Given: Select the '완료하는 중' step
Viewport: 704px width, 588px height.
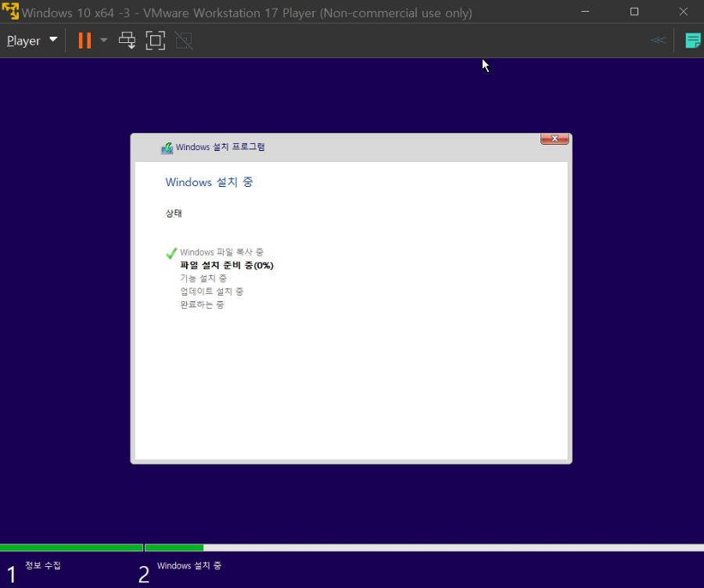Looking at the screenshot, I should (x=202, y=304).
